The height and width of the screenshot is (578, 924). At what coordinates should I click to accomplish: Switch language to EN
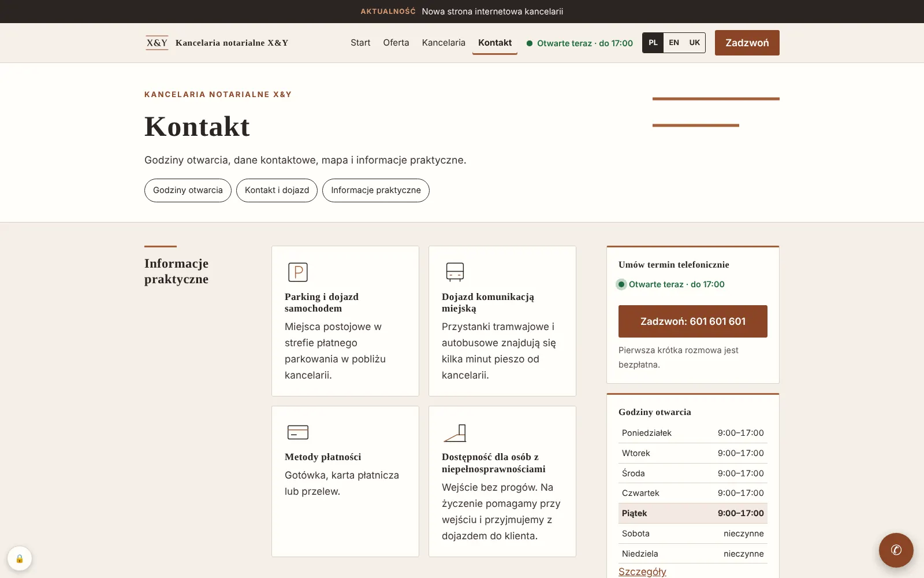(674, 43)
